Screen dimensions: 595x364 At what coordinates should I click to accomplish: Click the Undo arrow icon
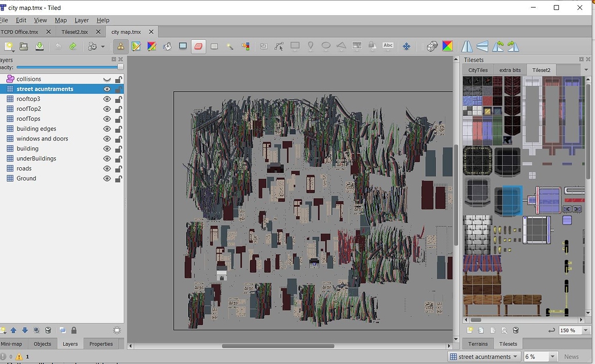[x=59, y=46]
